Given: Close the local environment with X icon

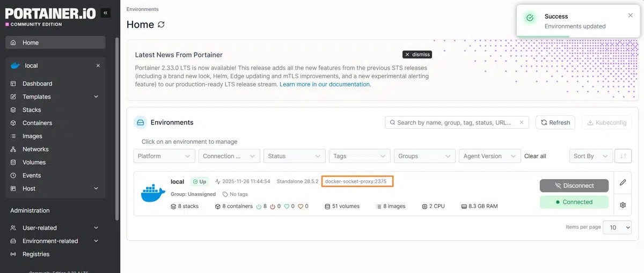Looking at the screenshot, I should pyautogui.click(x=98, y=65).
